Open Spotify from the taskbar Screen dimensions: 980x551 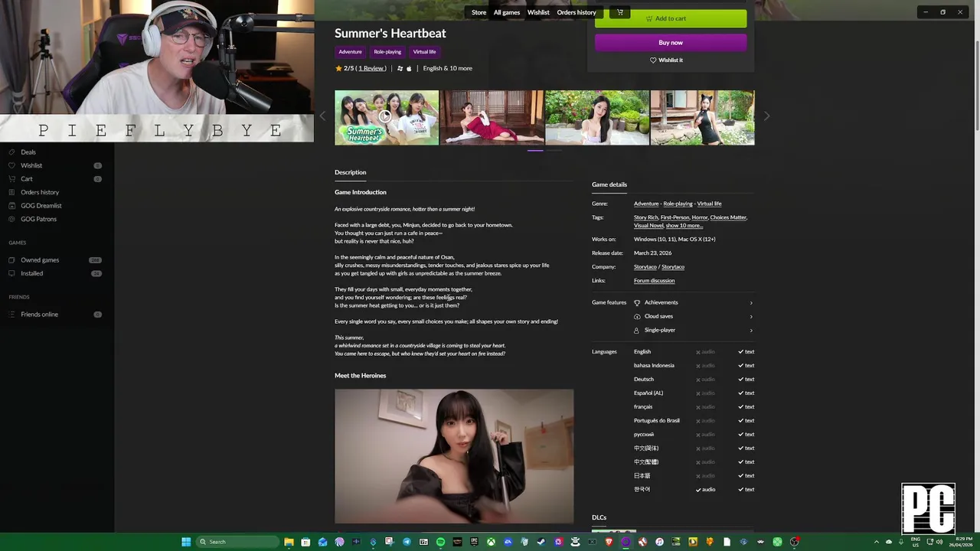coord(440,542)
